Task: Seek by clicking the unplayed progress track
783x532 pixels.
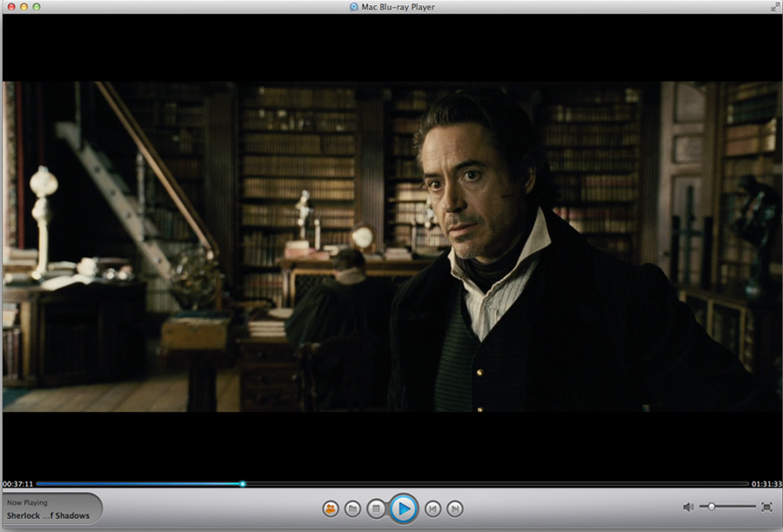Action: click(x=497, y=483)
